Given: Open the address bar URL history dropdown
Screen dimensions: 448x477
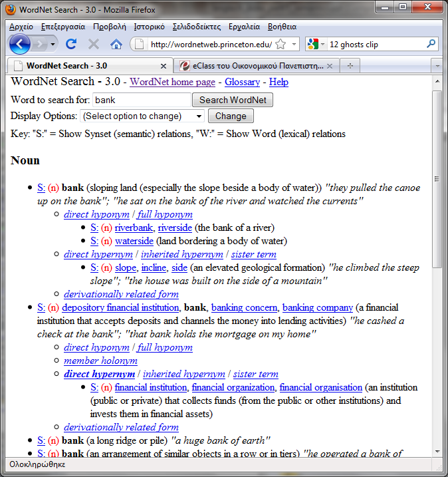Looking at the screenshot, I should pos(294,45).
